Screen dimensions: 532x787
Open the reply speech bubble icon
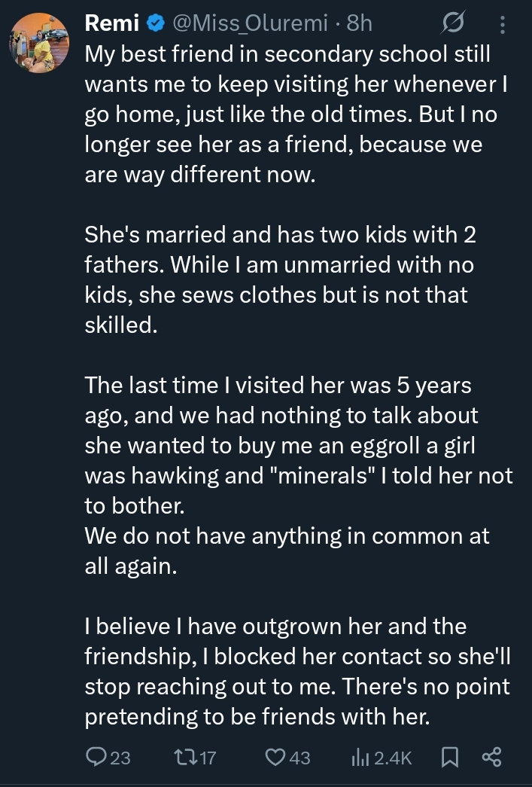[x=96, y=757]
